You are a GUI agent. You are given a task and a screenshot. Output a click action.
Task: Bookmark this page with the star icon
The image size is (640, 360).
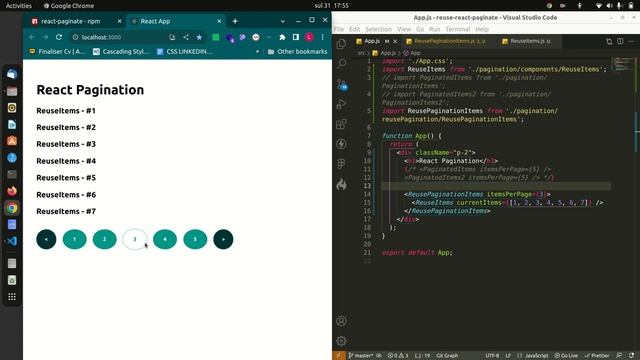click(199, 37)
